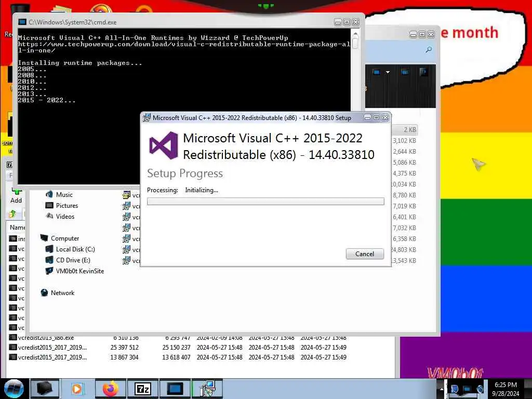Open the Explorer view options dropdown arrow
This screenshot has width=532, height=399.
388,72
